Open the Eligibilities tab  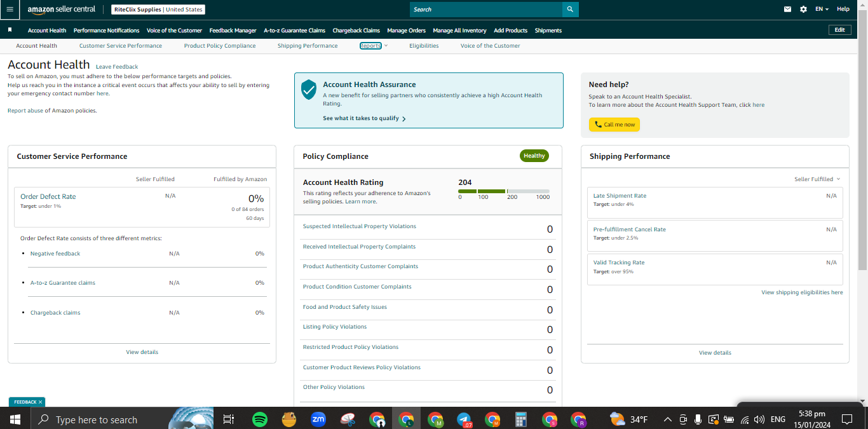pyautogui.click(x=424, y=46)
